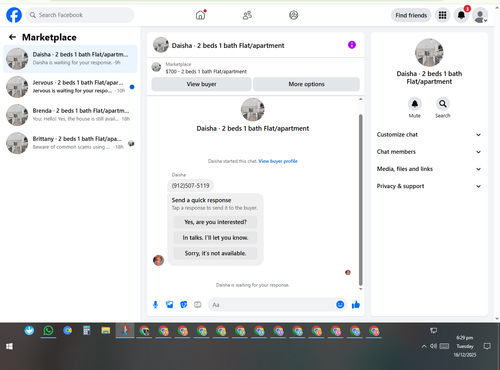Click right panel Daisha profile picture
500x370 pixels.
pos(429,53)
